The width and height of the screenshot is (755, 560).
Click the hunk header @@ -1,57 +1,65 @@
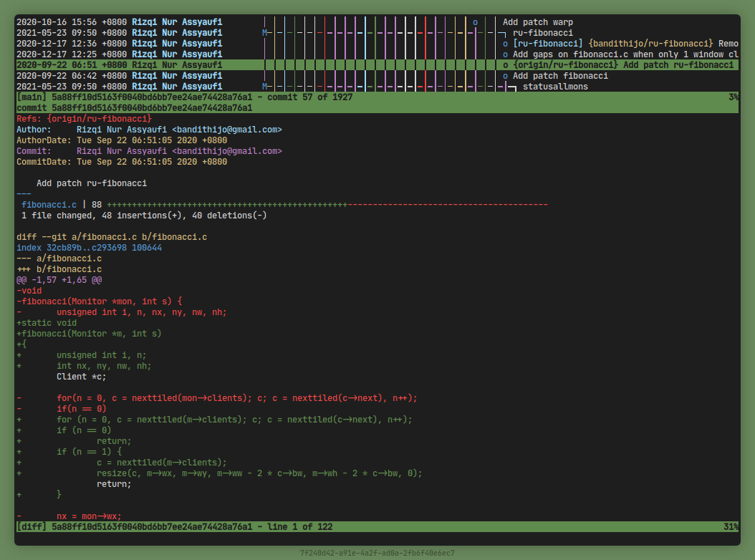(x=59, y=280)
